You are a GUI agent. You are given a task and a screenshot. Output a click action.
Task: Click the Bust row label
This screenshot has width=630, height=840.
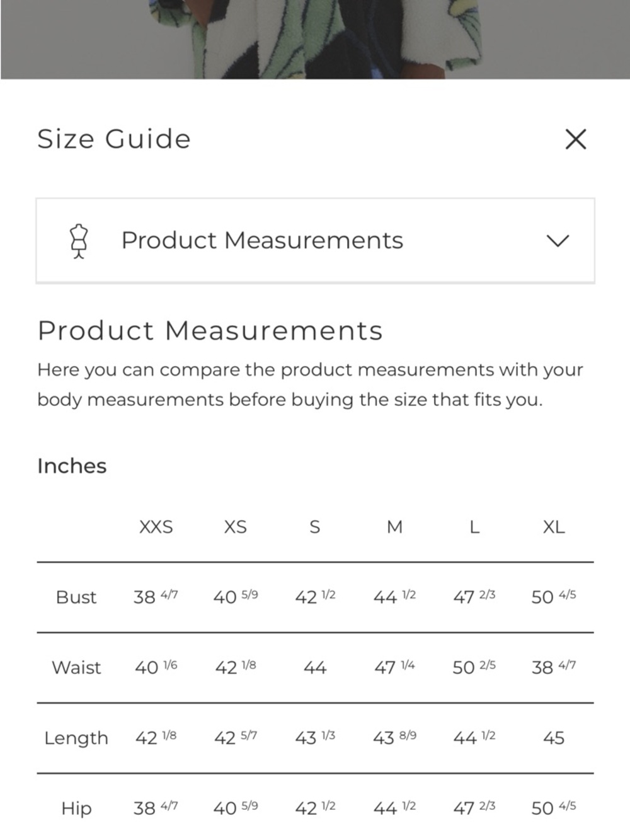(x=76, y=597)
